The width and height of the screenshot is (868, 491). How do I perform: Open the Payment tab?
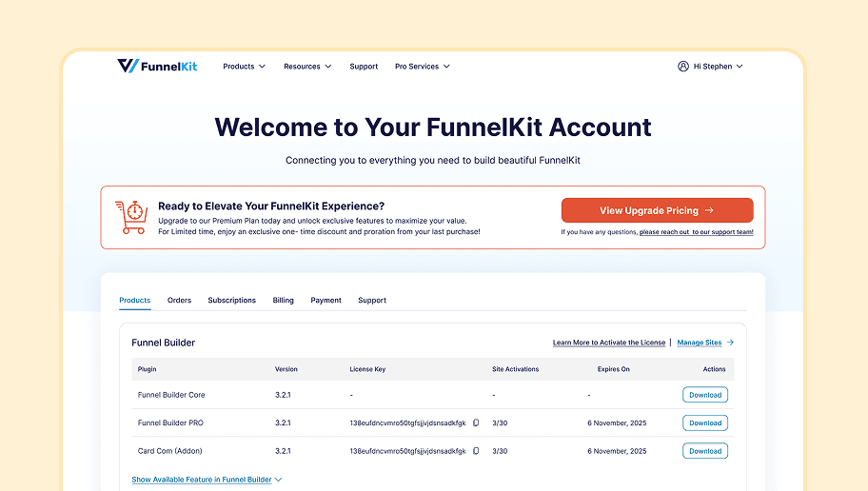click(x=326, y=300)
